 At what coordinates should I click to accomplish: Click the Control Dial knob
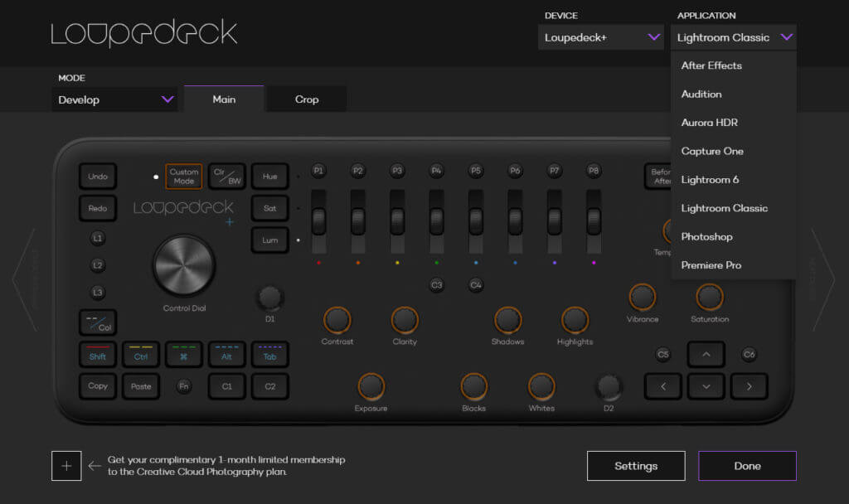(183, 265)
